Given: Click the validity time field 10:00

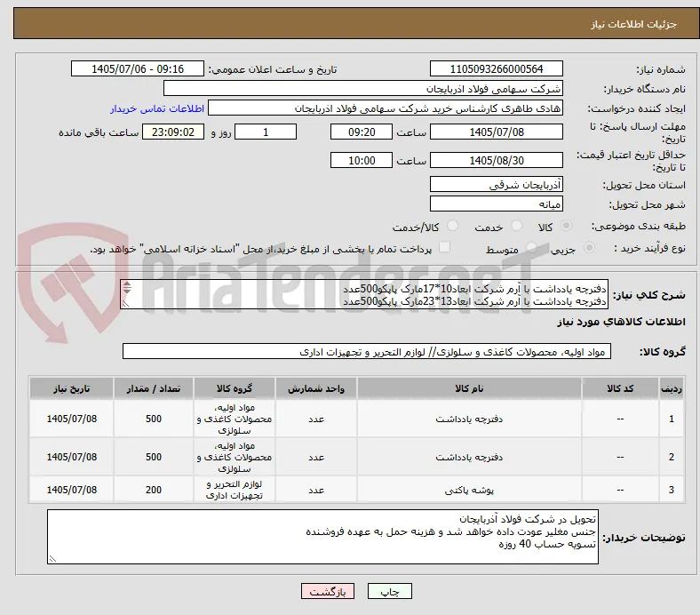Looking at the screenshot, I should (362, 160).
